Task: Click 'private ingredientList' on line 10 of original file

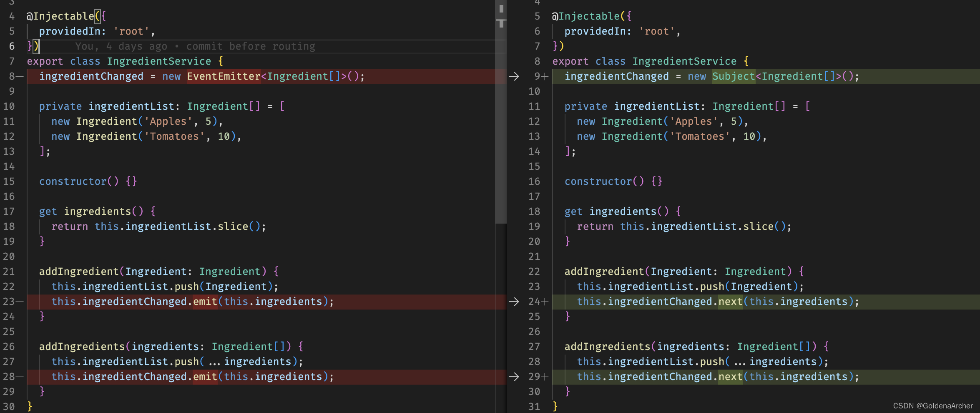Action: pos(107,106)
